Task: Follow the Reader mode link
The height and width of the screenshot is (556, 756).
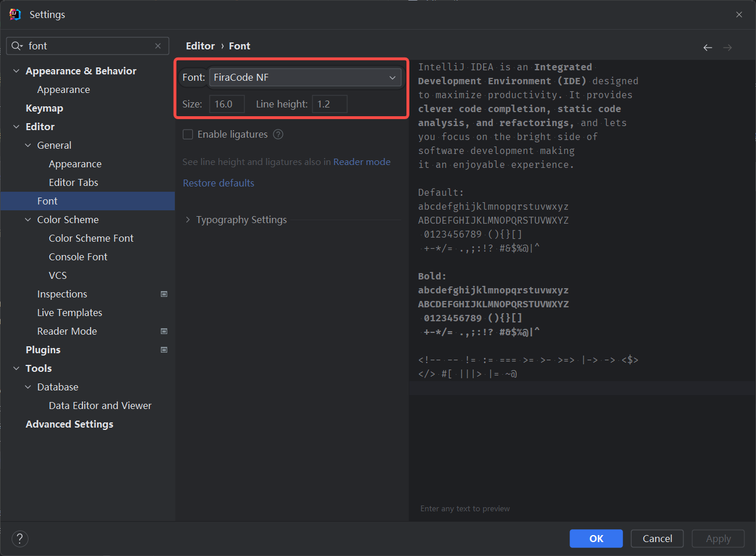Action: (362, 162)
